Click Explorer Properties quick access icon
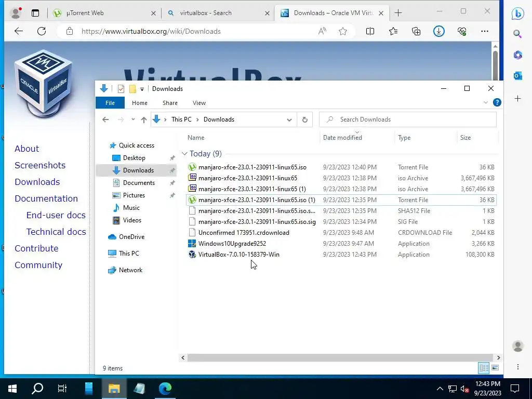Screen dimensions: 532x399 pyautogui.click(x=121, y=89)
